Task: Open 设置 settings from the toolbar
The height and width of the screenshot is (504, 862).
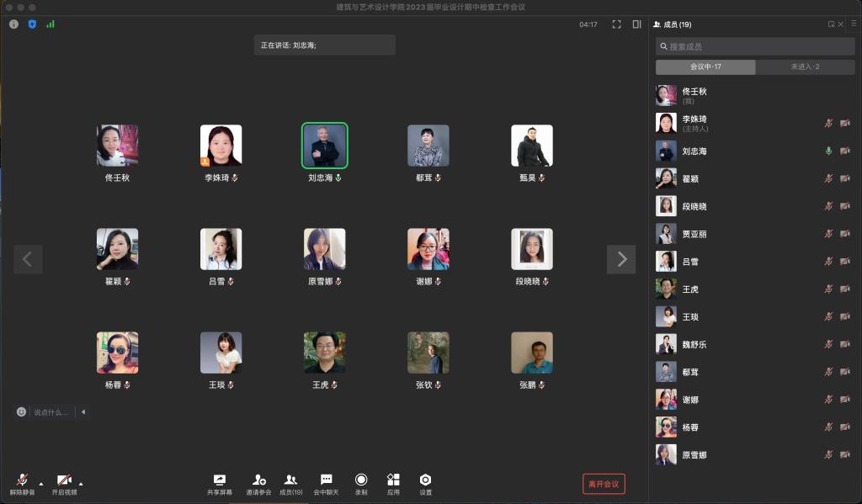Action: (x=425, y=480)
